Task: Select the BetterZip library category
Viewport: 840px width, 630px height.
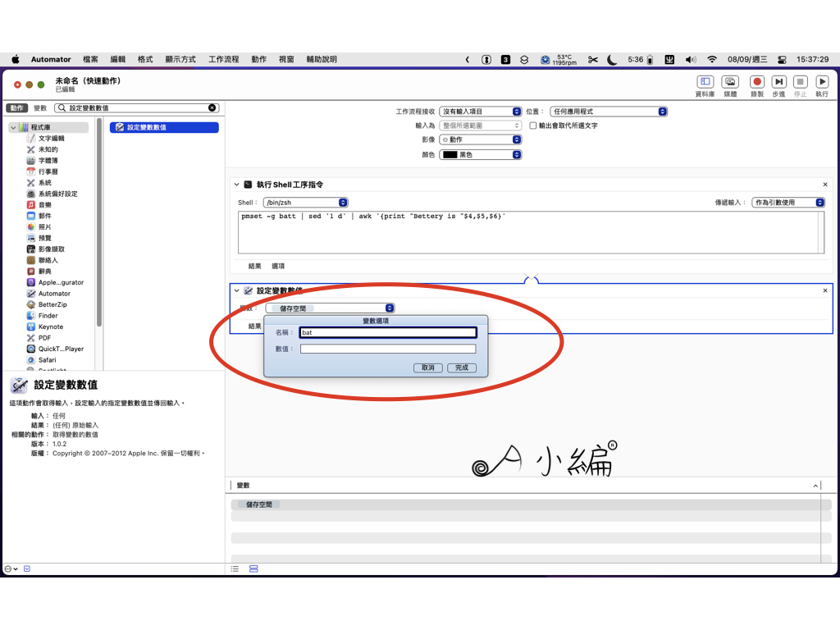Action: (52, 305)
